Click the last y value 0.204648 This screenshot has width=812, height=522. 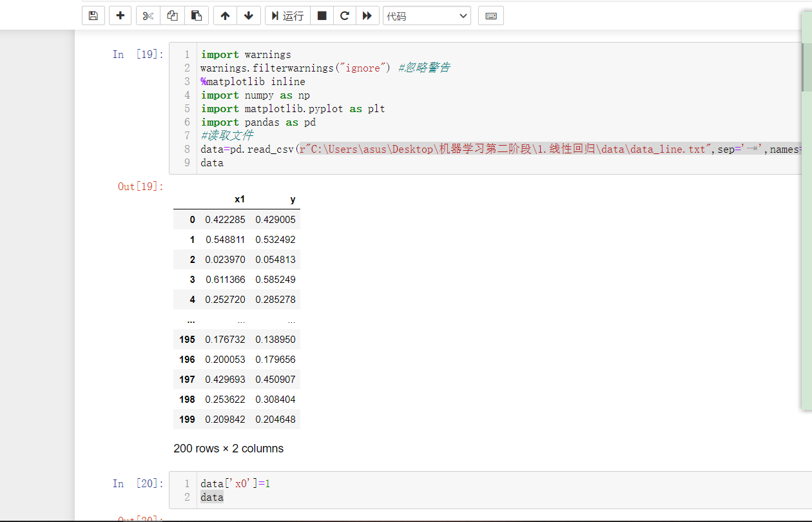[x=275, y=420]
